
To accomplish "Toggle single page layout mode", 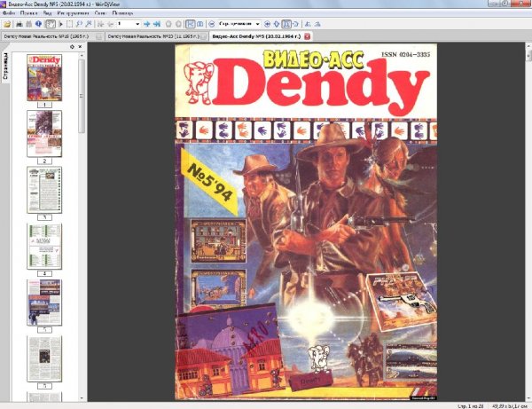I will 189,23.
